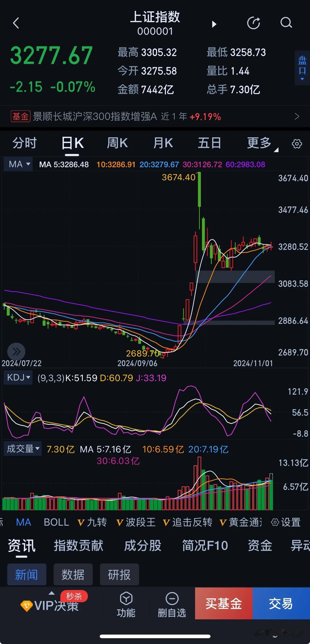310x644 pixels.
Task: Open the 成分股 tab
Action: [143, 546]
